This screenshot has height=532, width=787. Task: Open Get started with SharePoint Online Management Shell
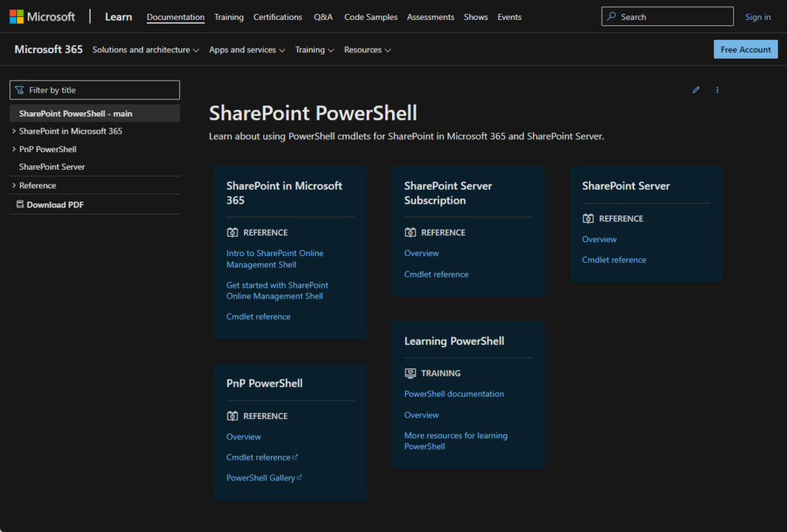[x=277, y=291]
